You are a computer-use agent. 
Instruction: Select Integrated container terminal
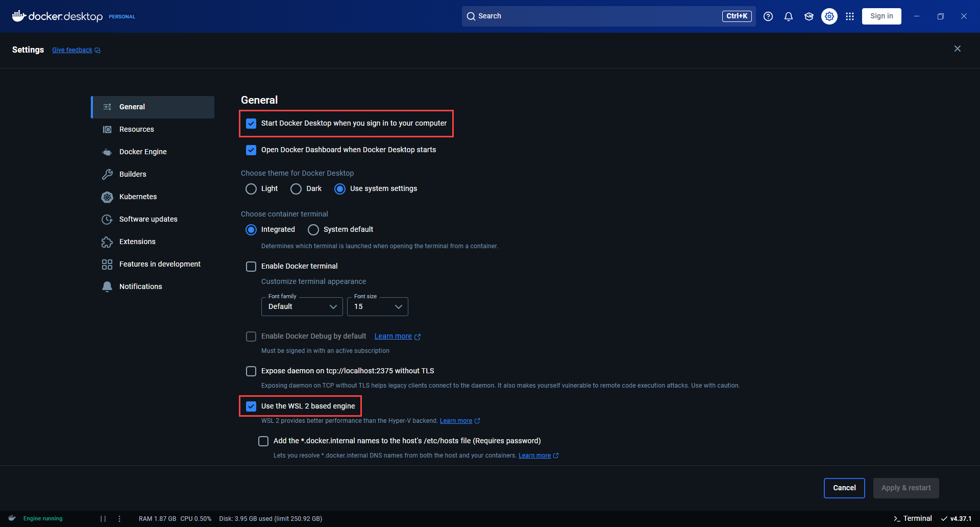click(251, 230)
